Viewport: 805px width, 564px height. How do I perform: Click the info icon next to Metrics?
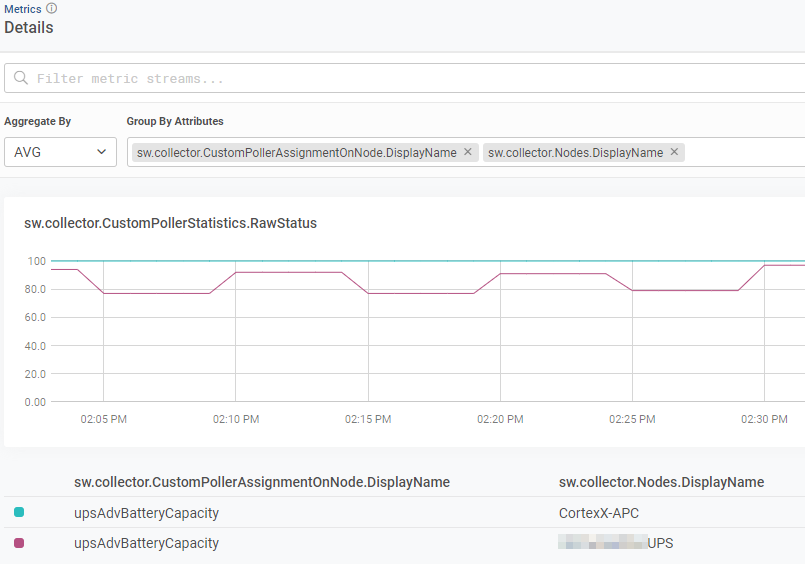52,8
